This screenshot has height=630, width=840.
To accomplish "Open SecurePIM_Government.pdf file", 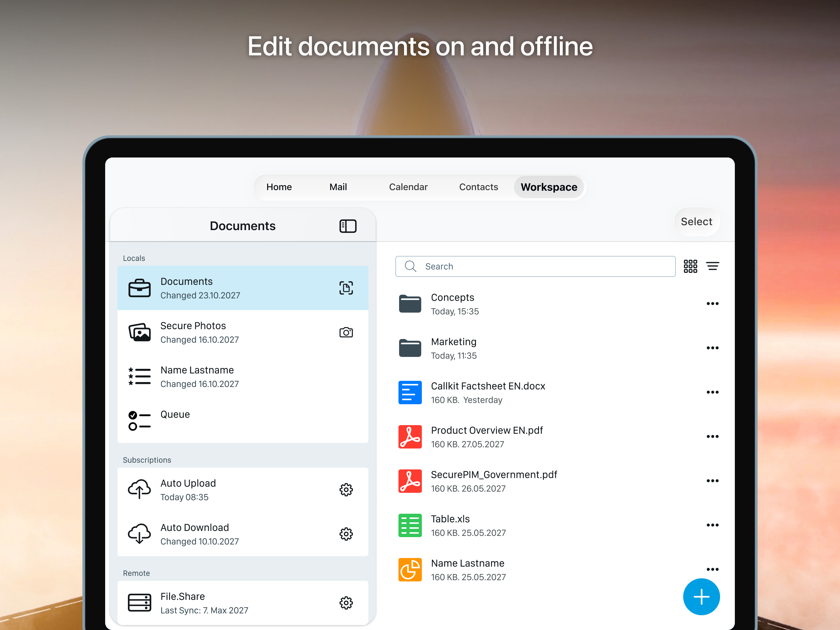I will [x=559, y=481].
